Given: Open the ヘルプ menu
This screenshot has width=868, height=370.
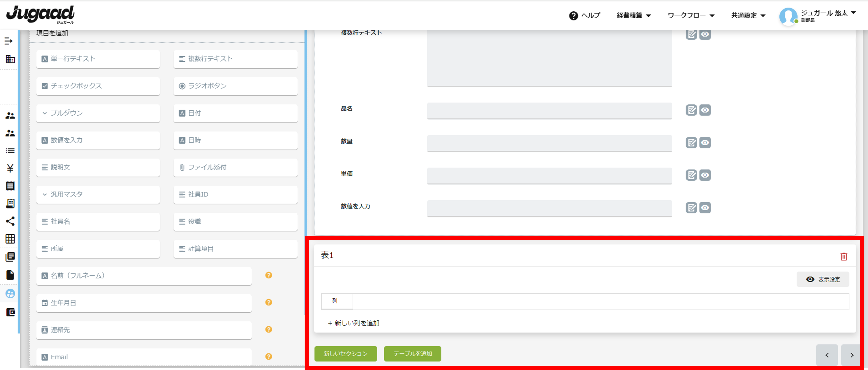Looking at the screenshot, I should tap(585, 16).
